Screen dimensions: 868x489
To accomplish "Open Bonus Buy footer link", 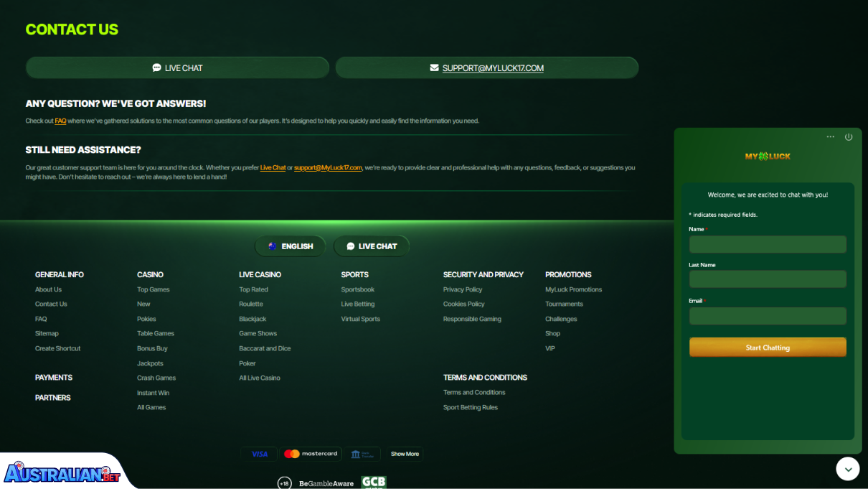I will tap(152, 348).
